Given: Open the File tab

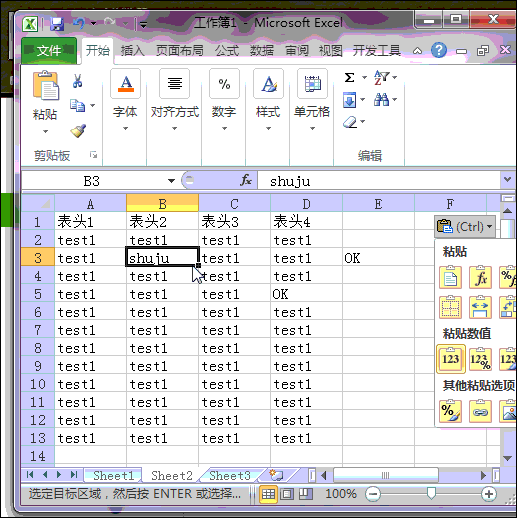Looking at the screenshot, I should tap(49, 51).
